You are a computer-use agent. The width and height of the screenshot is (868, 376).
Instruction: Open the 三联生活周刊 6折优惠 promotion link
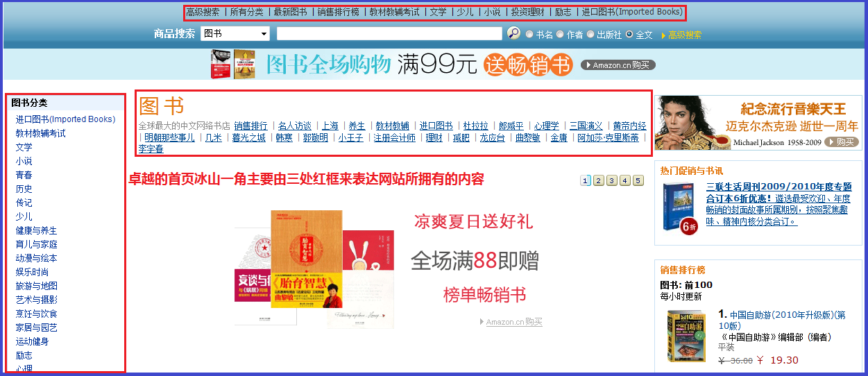point(778,204)
